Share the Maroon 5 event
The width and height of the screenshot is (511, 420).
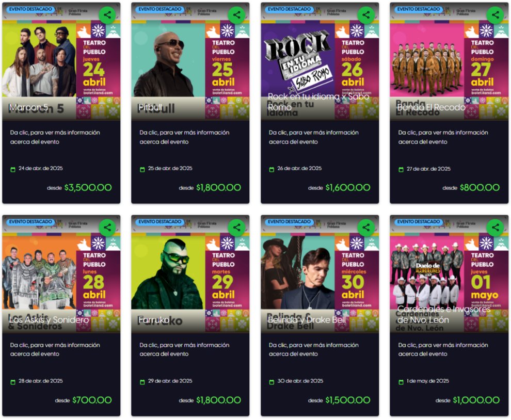pos(107,14)
